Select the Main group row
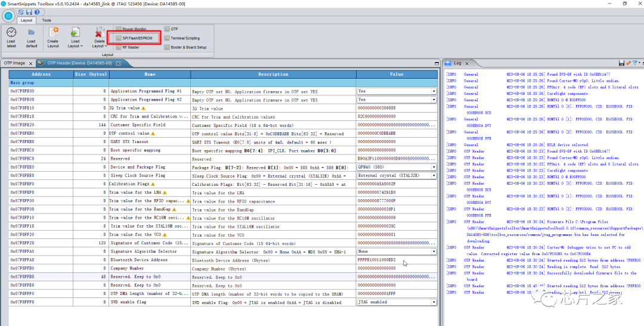 (223, 82)
